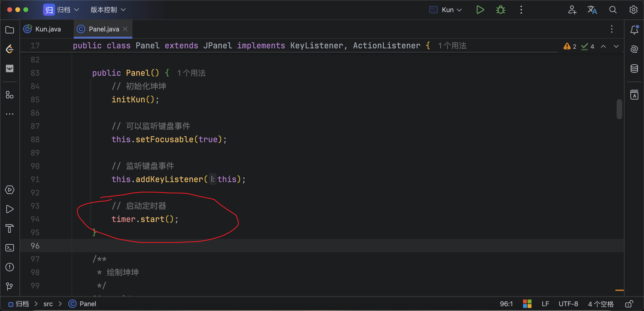The width and height of the screenshot is (644, 311).
Task: Click the timer.start(); statement
Action: pos(145,219)
